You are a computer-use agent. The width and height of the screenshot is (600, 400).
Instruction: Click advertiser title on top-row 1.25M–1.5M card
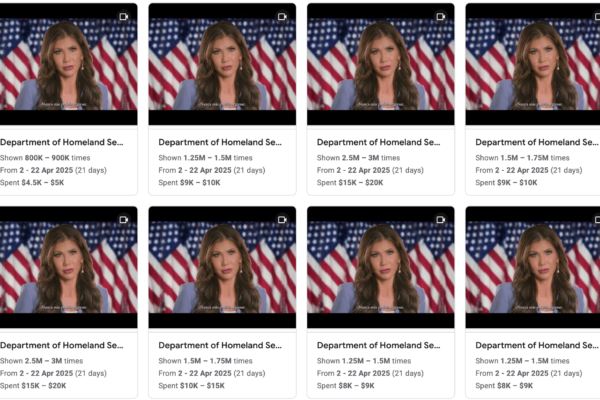[220, 142]
